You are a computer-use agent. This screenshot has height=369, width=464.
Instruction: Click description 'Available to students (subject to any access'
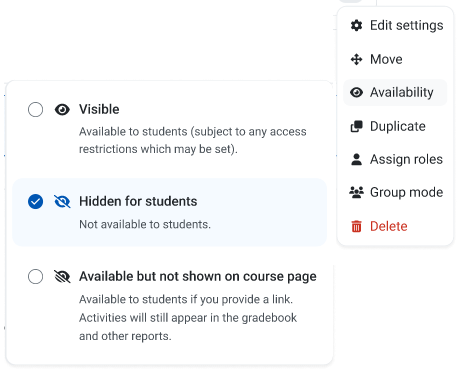pos(192,132)
